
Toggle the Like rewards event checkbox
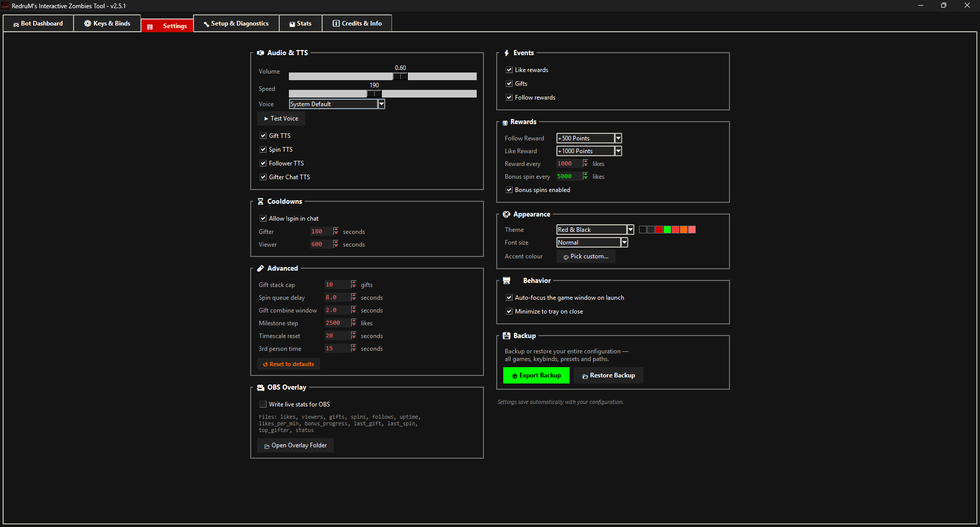point(509,70)
